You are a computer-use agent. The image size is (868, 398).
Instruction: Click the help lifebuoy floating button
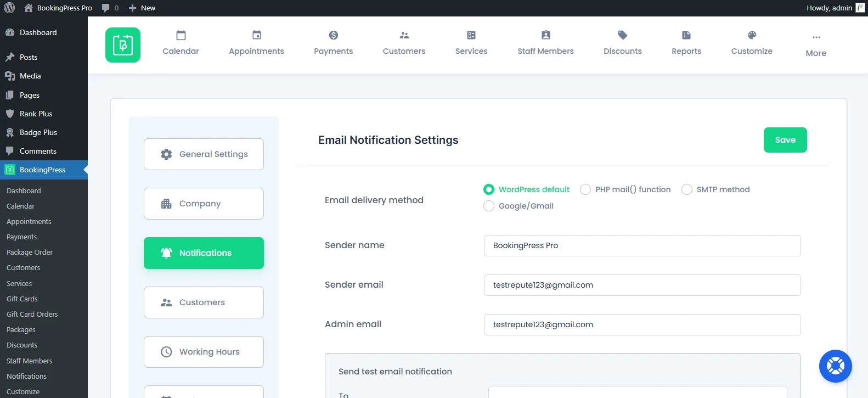point(836,366)
